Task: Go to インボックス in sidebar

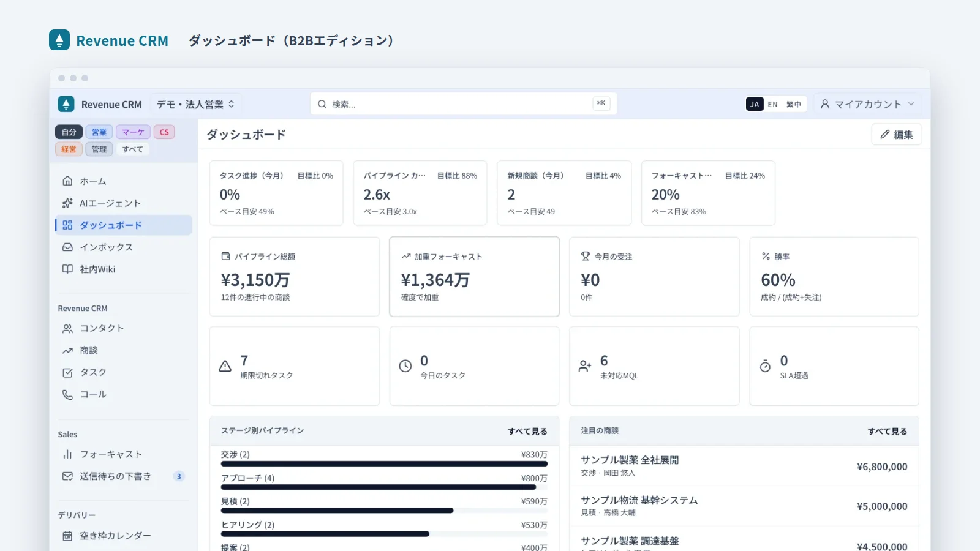Action: (x=124, y=247)
